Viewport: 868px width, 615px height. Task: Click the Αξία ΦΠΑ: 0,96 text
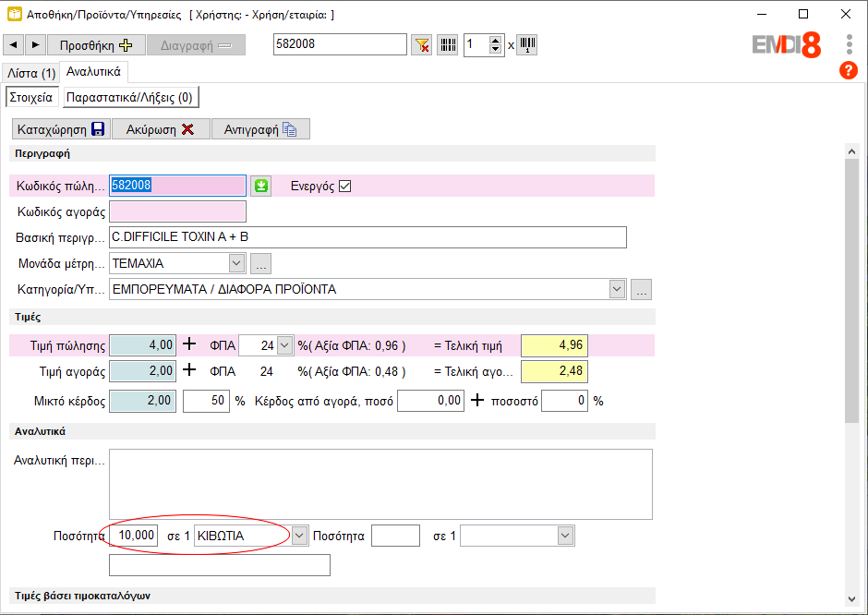(x=356, y=346)
